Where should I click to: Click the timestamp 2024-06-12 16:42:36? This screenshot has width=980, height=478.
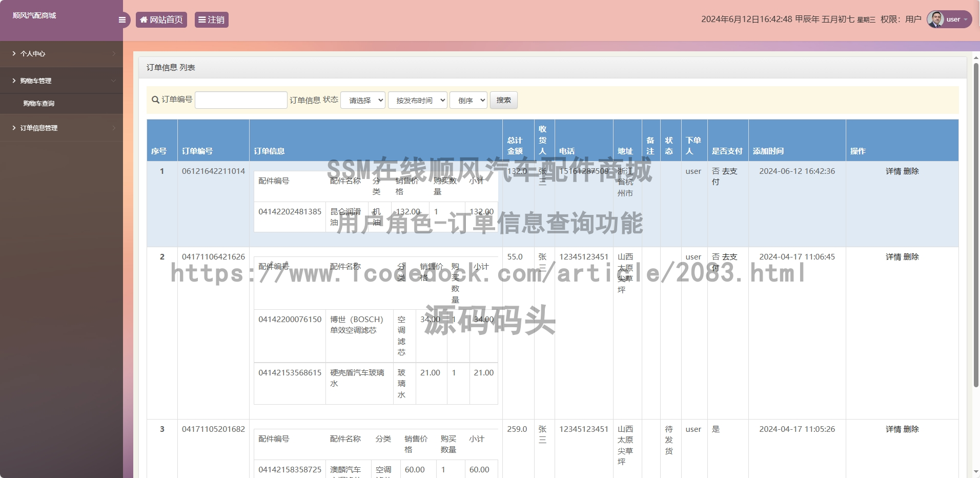(797, 171)
